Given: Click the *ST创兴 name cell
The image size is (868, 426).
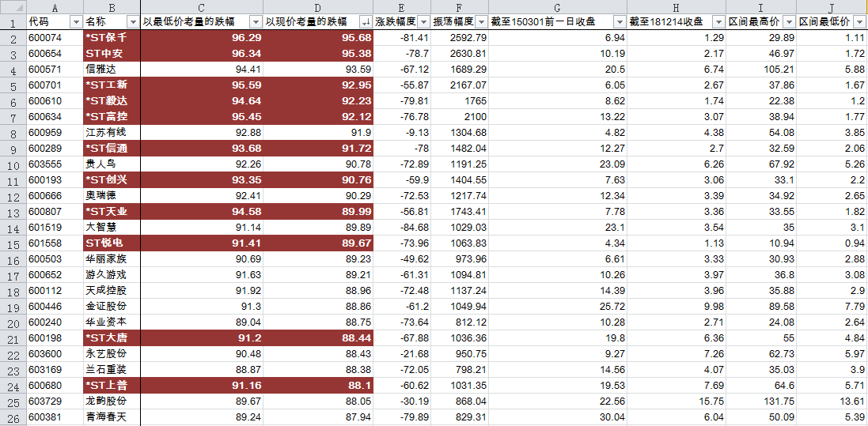Looking at the screenshot, I should [x=112, y=180].
